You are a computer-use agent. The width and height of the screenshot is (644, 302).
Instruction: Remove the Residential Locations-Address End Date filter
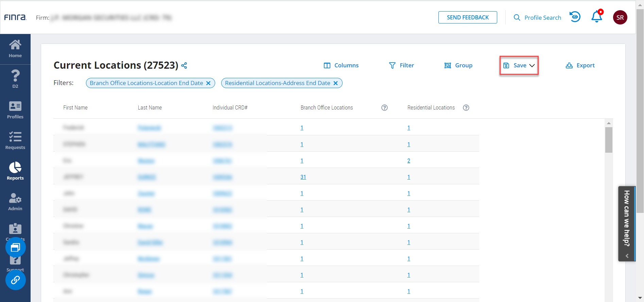coord(335,83)
